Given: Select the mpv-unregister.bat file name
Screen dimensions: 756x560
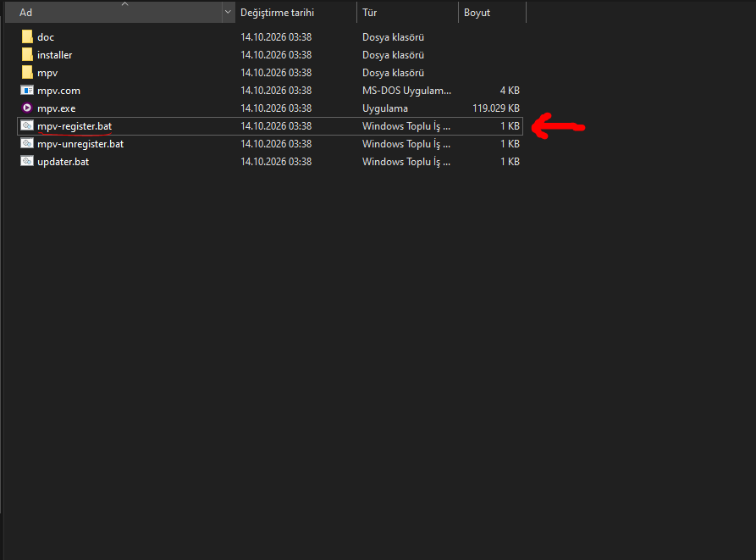Looking at the screenshot, I should pyautogui.click(x=80, y=144).
